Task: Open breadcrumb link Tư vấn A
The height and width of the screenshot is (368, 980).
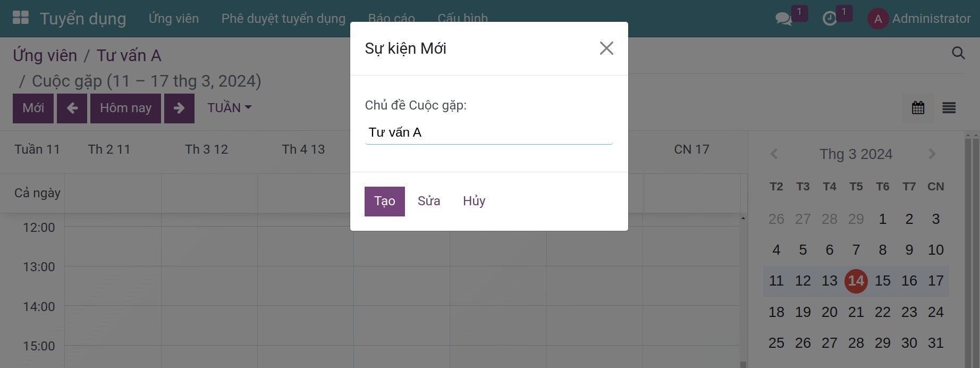Action: tap(129, 55)
